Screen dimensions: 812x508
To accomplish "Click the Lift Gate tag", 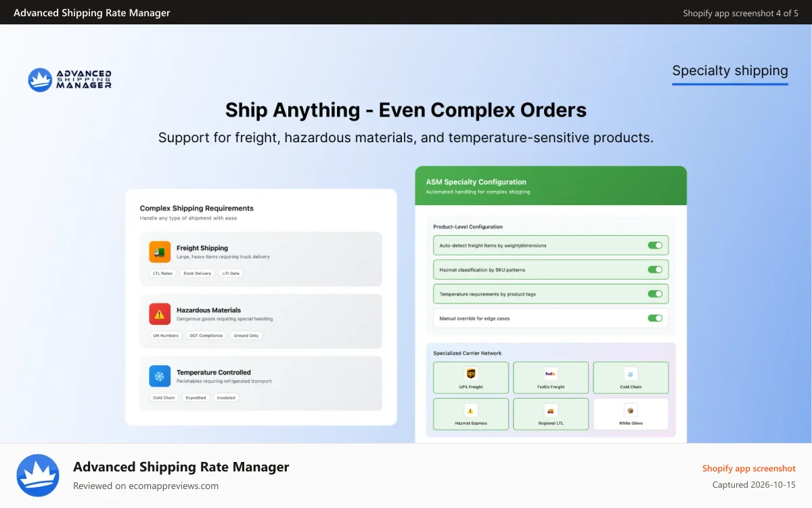I will [x=231, y=274].
